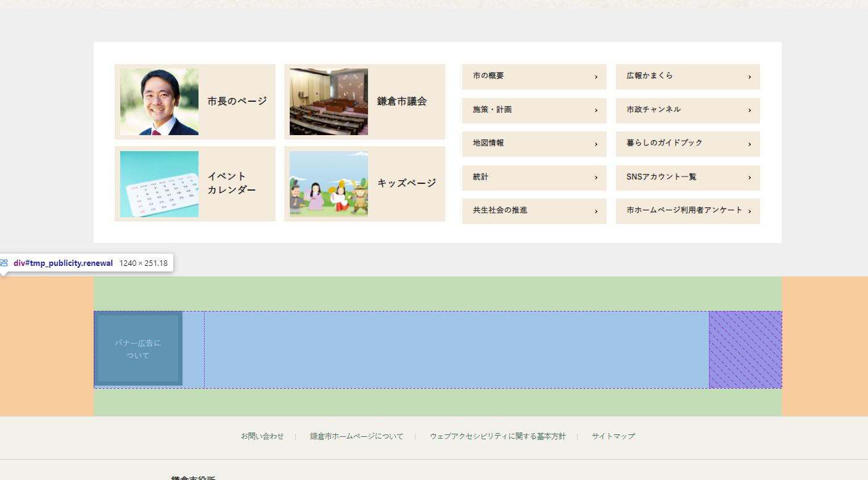This screenshot has height=480, width=868.
Task: Click the city council chamber photo
Action: click(329, 102)
